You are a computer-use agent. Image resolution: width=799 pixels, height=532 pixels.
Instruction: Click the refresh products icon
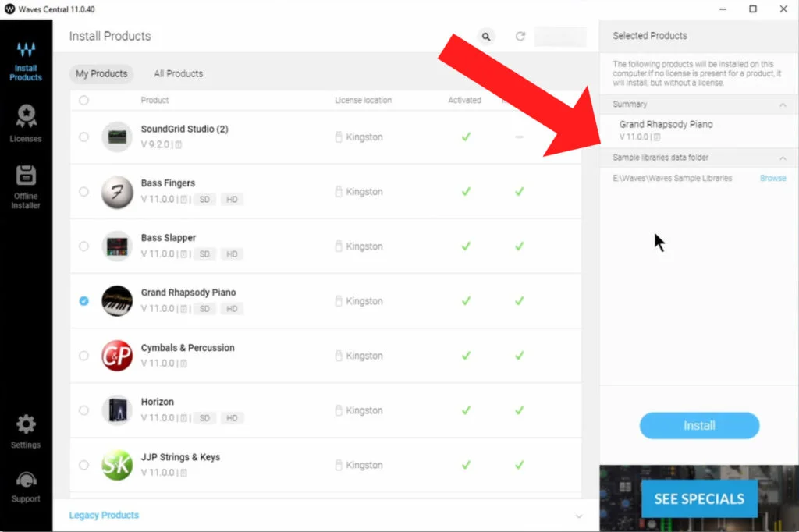click(x=520, y=36)
